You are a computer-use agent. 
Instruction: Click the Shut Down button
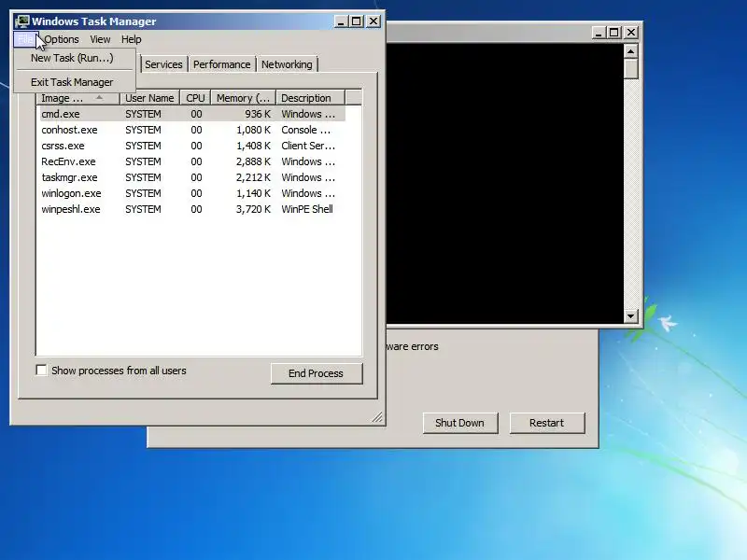pyautogui.click(x=460, y=423)
